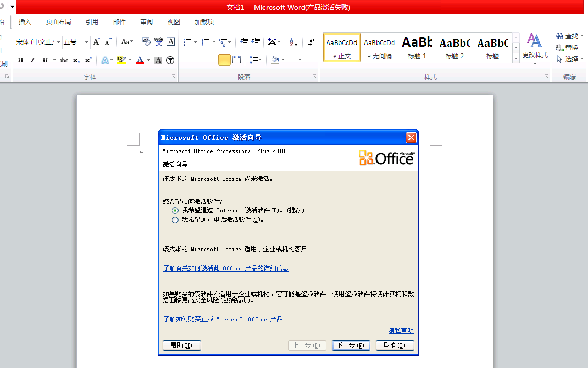The height and width of the screenshot is (368, 588).
Task: Open 更改样式 menu
Action: click(x=535, y=49)
